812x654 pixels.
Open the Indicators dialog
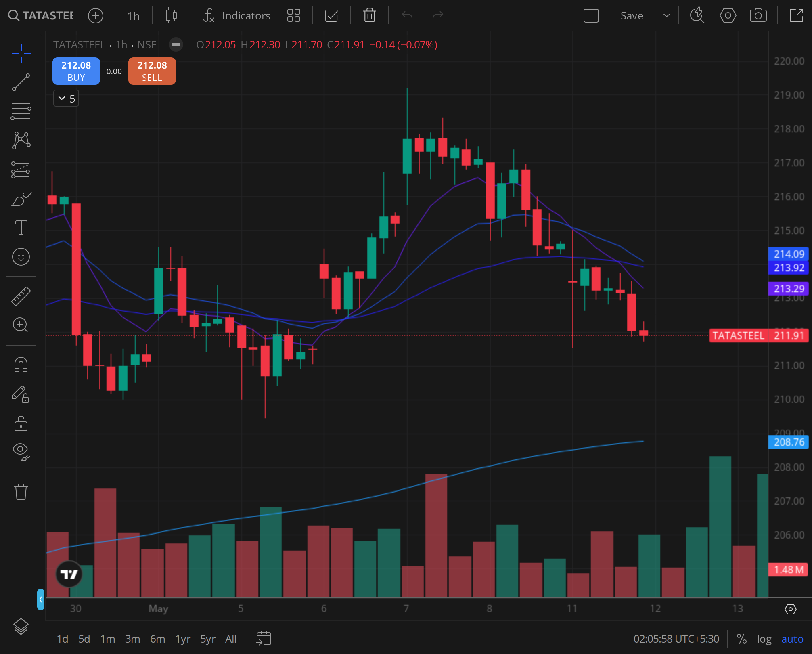pos(236,16)
